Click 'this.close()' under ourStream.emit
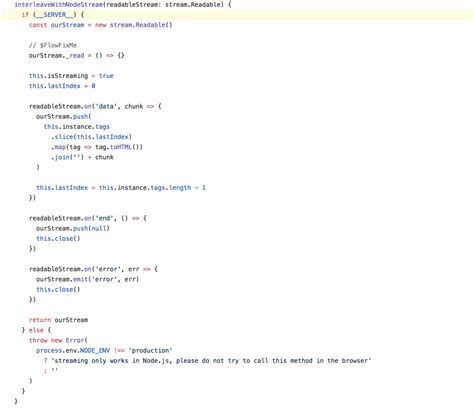Screen dimensions: 474x414 coord(58,289)
